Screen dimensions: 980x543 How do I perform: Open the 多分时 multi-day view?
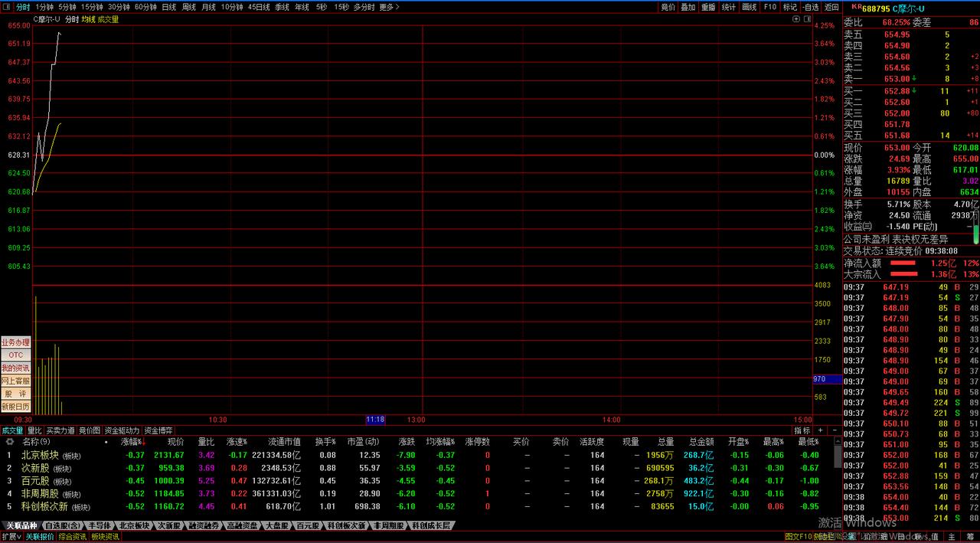[364, 7]
